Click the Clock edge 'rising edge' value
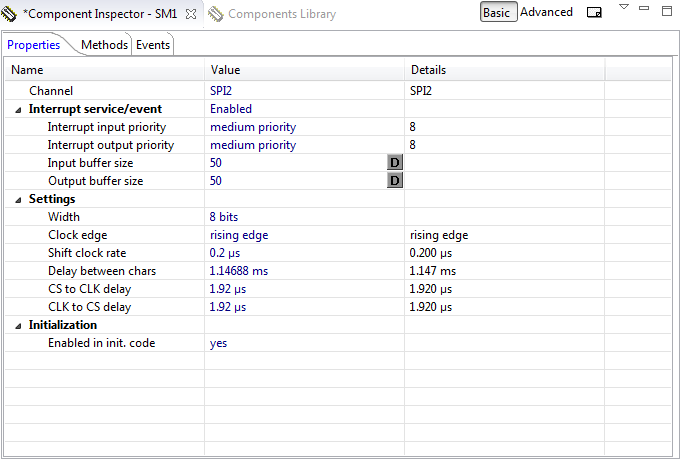 point(239,235)
